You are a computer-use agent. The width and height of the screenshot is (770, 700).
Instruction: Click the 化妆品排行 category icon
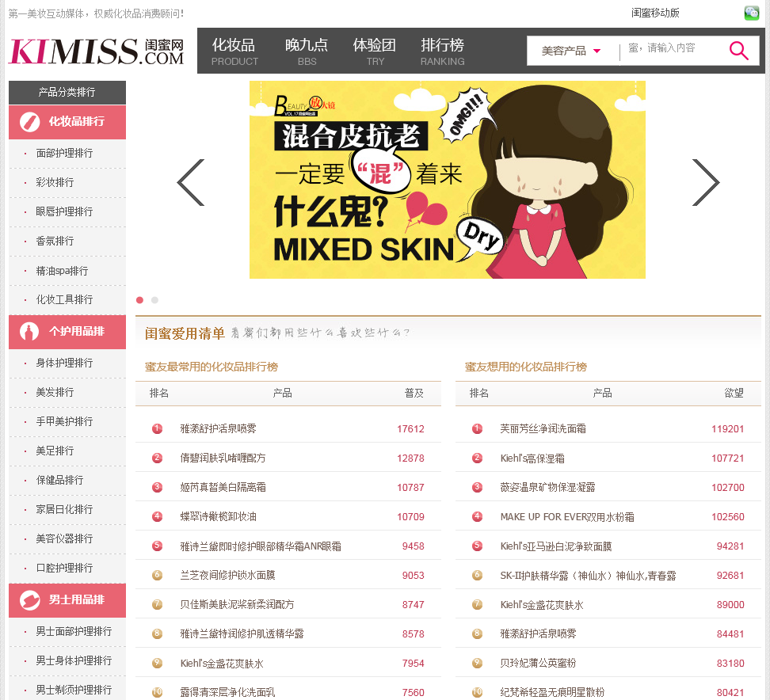pos(29,122)
